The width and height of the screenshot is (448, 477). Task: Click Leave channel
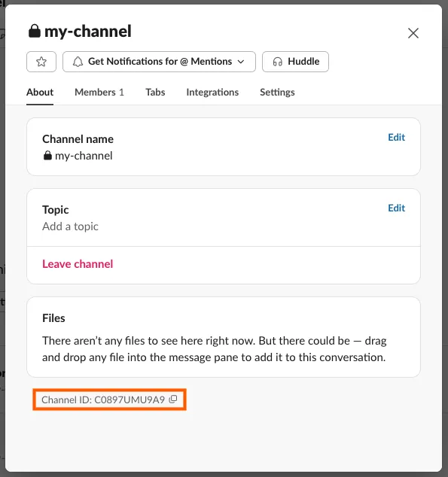point(78,264)
